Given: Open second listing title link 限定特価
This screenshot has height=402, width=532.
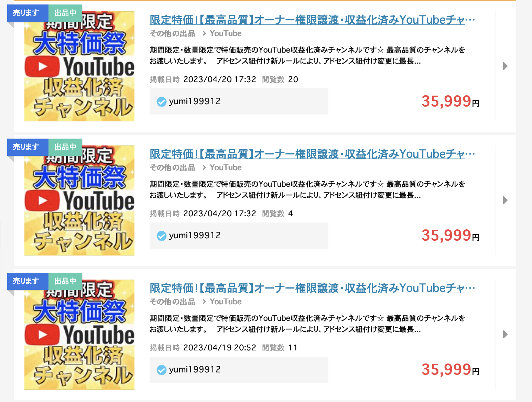Looking at the screenshot, I should pos(312,154).
